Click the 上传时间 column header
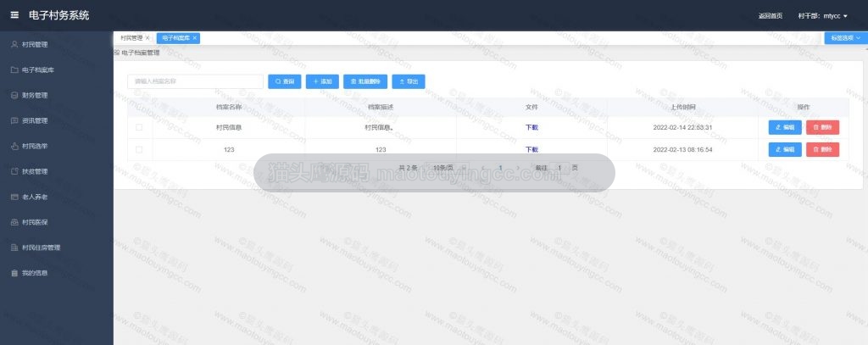 coord(682,107)
